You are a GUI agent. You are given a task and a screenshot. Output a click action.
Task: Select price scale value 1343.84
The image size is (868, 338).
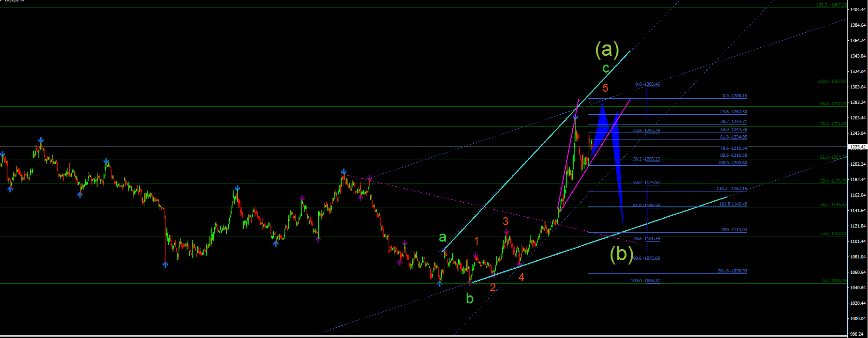point(858,56)
